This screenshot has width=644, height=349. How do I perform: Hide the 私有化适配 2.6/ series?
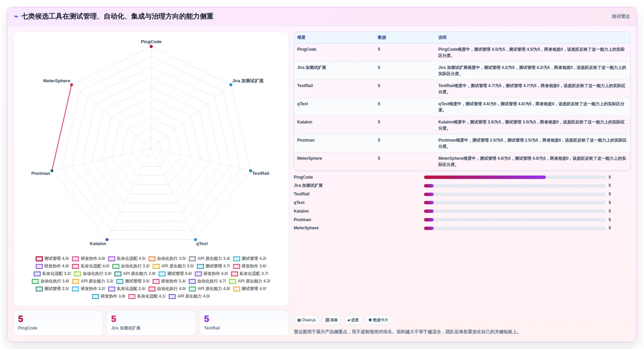pyautogui.click(x=127, y=289)
